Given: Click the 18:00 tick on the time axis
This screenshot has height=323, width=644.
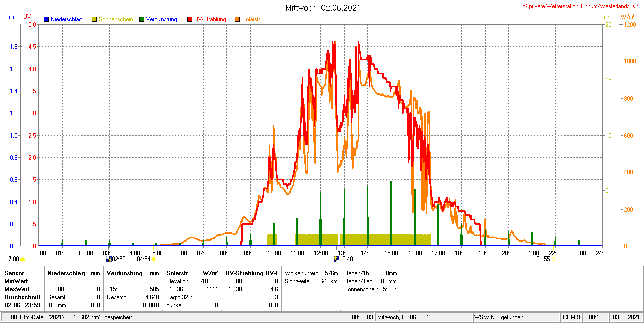Looking at the screenshot, I should point(461,253).
